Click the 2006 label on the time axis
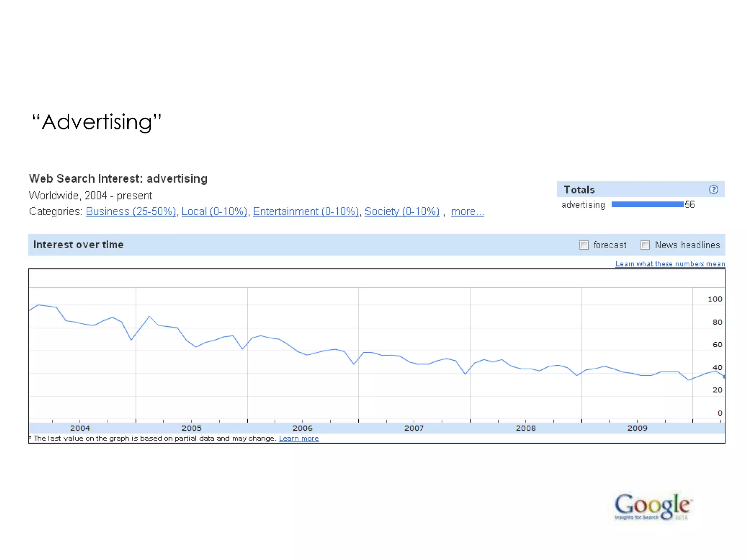This screenshot has width=747, height=560. tap(302, 428)
